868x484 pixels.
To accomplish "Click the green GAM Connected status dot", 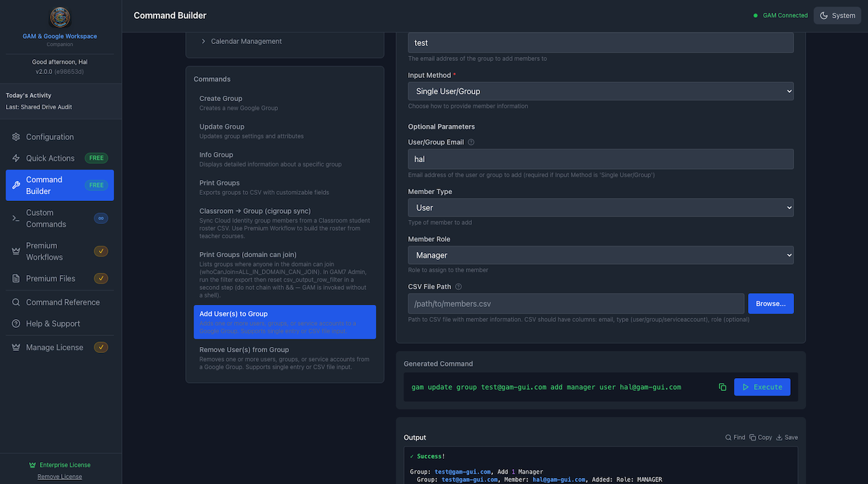I will (755, 16).
